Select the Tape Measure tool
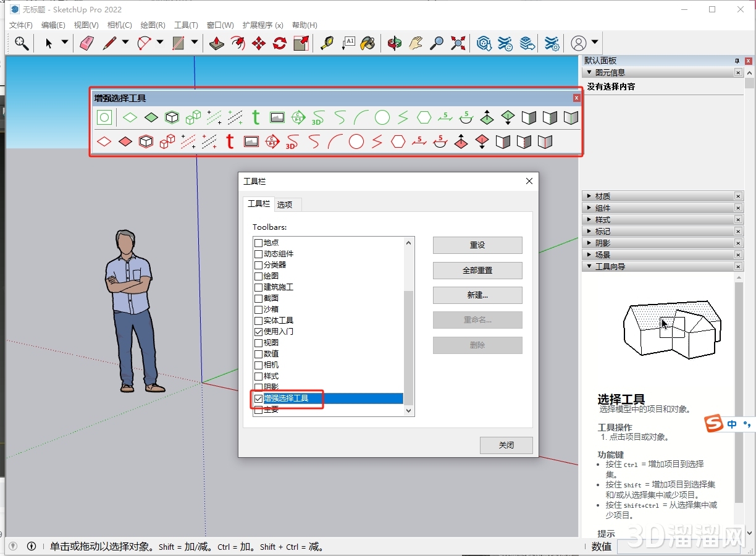 (x=327, y=43)
